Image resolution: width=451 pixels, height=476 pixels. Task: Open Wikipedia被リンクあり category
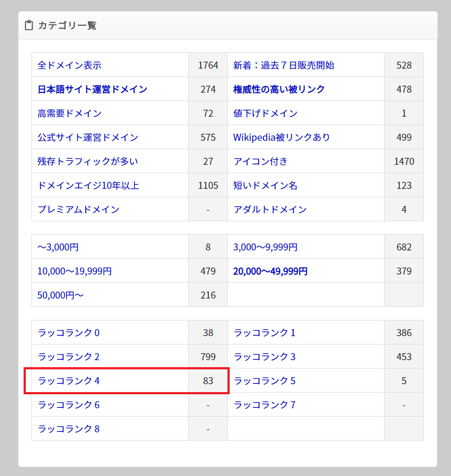pos(281,137)
